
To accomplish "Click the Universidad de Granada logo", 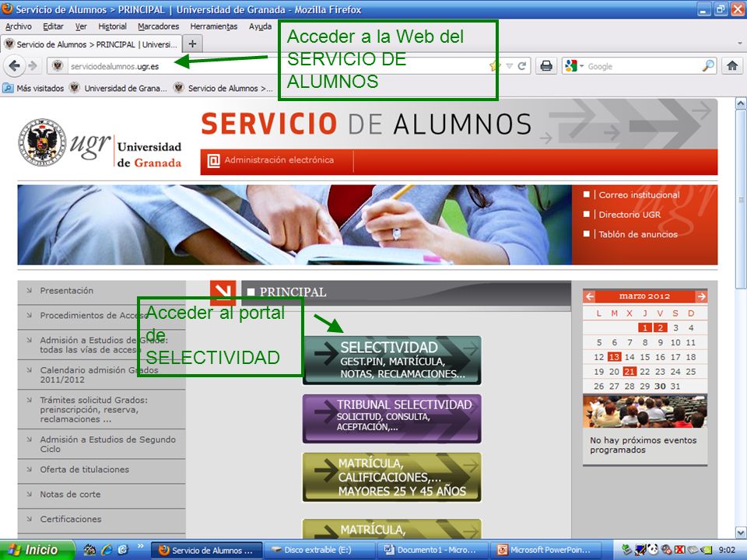I will [100, 143].
